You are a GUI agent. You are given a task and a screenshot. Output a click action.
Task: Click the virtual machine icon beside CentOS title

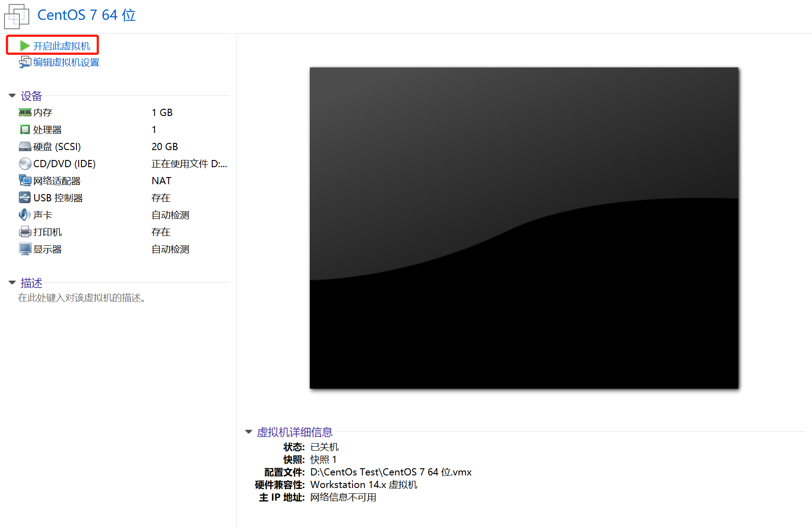tap(17, 16)
